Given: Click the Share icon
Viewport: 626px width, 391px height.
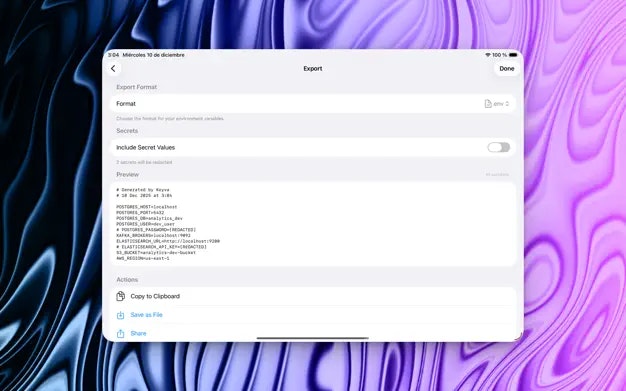Looking at the screenshot, I should point(120,333).
